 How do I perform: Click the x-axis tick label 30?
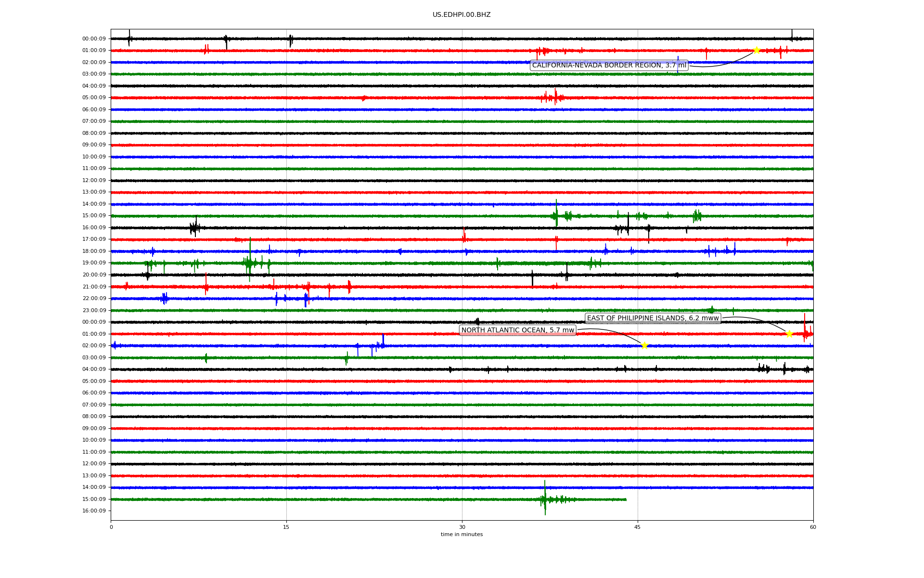pyautogui.click(x=462, y=527)
